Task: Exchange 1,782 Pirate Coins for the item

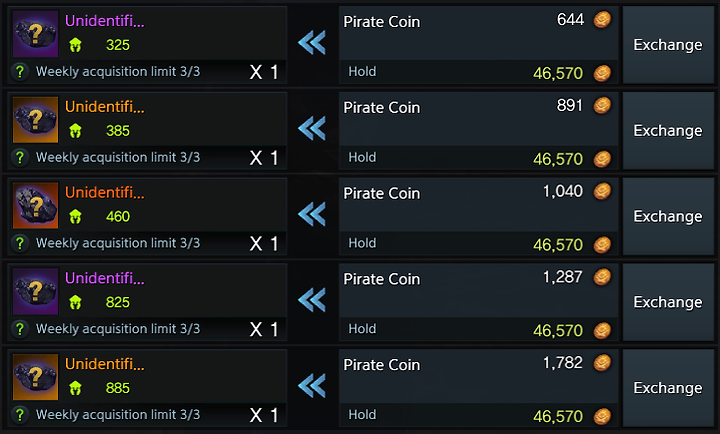Action: click(668, 388)
